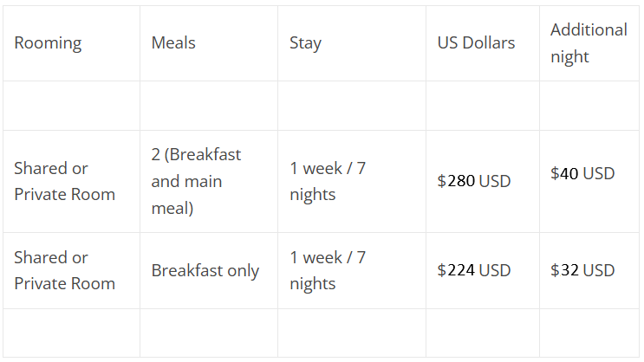Select the Additional night header cell
The image size is (644, 362).
pos(589,43)
